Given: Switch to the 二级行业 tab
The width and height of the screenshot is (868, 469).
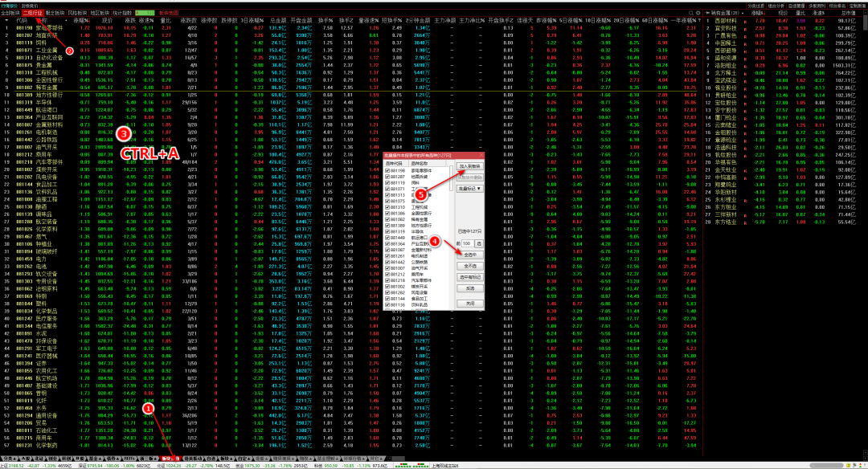Looking at the screenshot, I should tap(33, 13).
